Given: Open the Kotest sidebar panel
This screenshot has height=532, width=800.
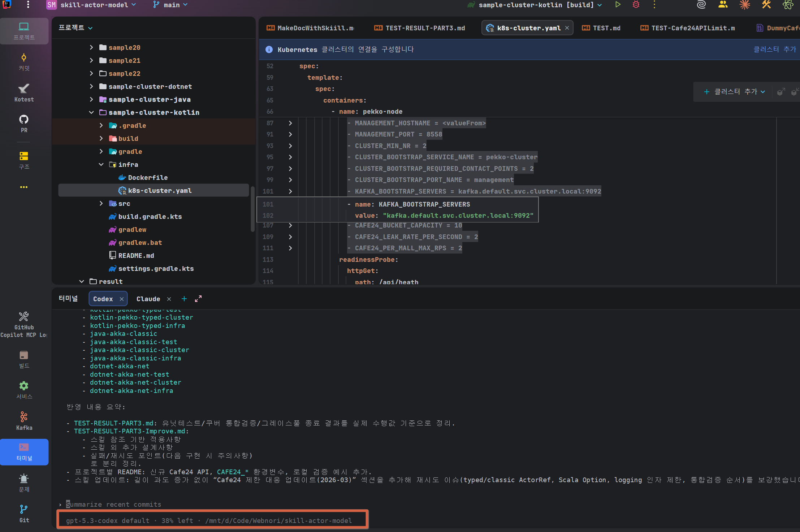Looking at the screenshot, I should [24, 92].
